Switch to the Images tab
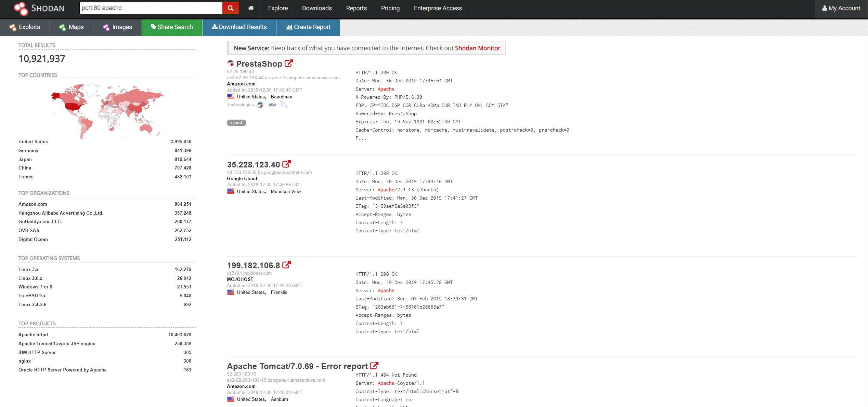868x407 pixels. click(x=117, y=27)
